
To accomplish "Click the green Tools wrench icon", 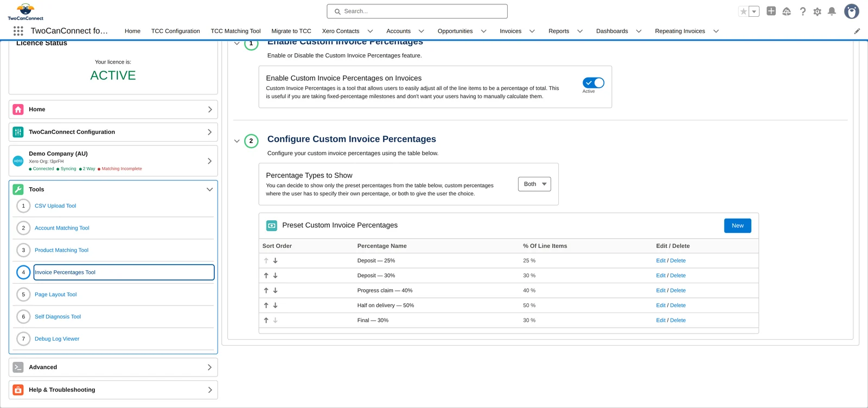I will click(x=18, y=189).
